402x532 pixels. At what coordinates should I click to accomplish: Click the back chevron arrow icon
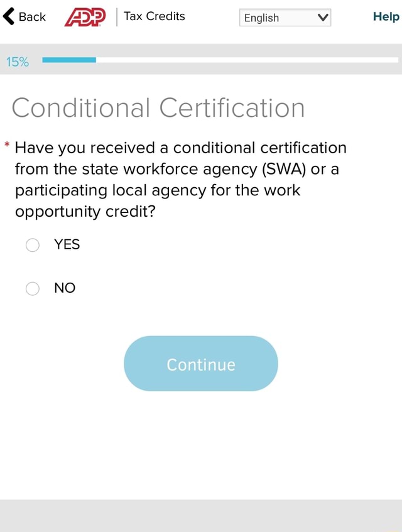pos(9,17)
